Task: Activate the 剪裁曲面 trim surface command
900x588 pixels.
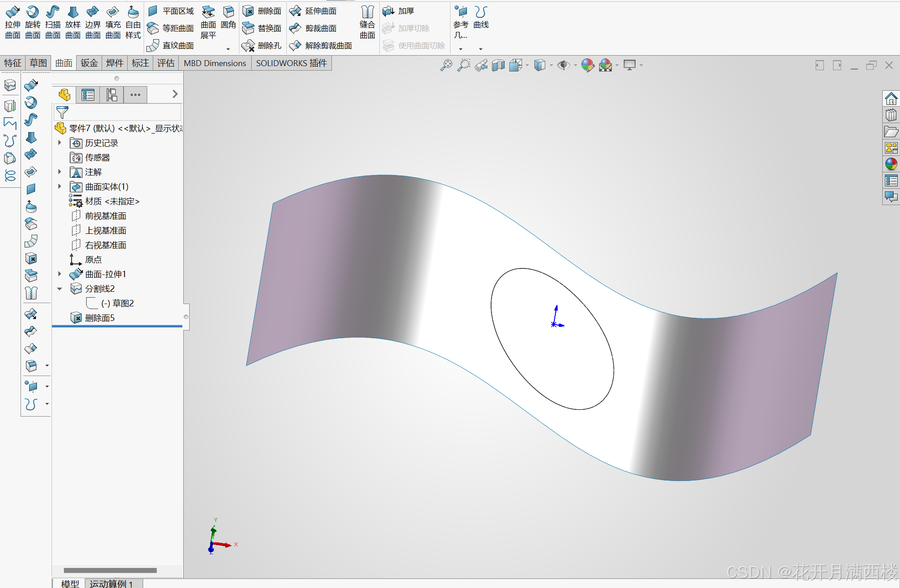Action: 313,28
